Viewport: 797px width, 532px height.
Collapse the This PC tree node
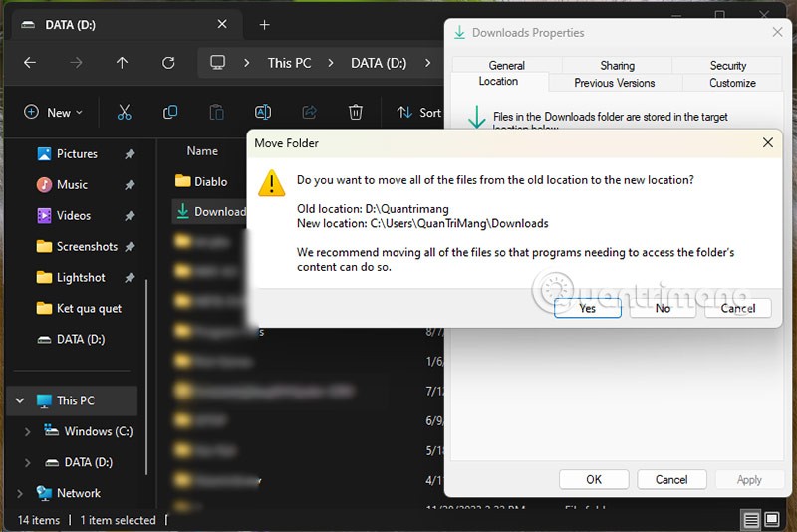[19, 400]
